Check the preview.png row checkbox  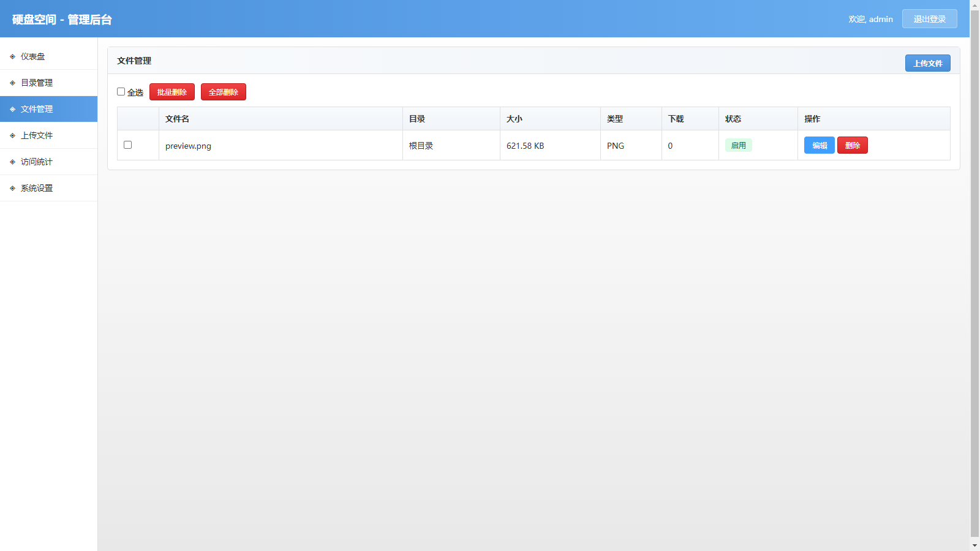click(128, 145)
